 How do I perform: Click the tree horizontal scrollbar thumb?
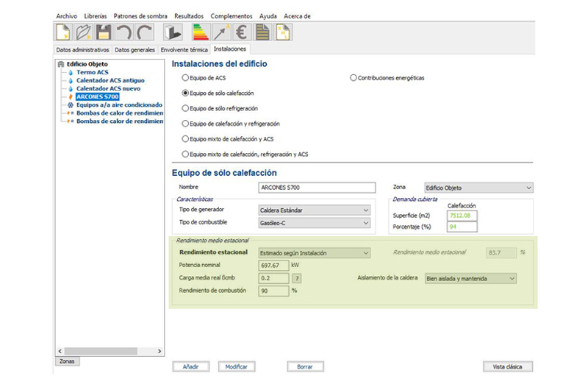click(101, 352)
